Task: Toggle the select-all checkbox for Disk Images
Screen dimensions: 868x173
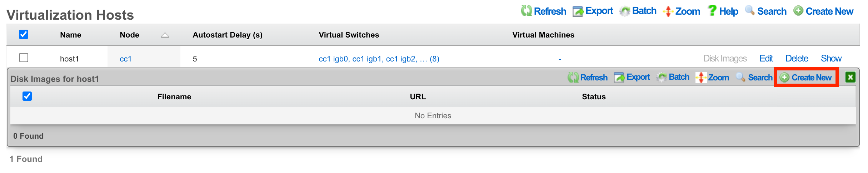Action: (x=27, y=96)
